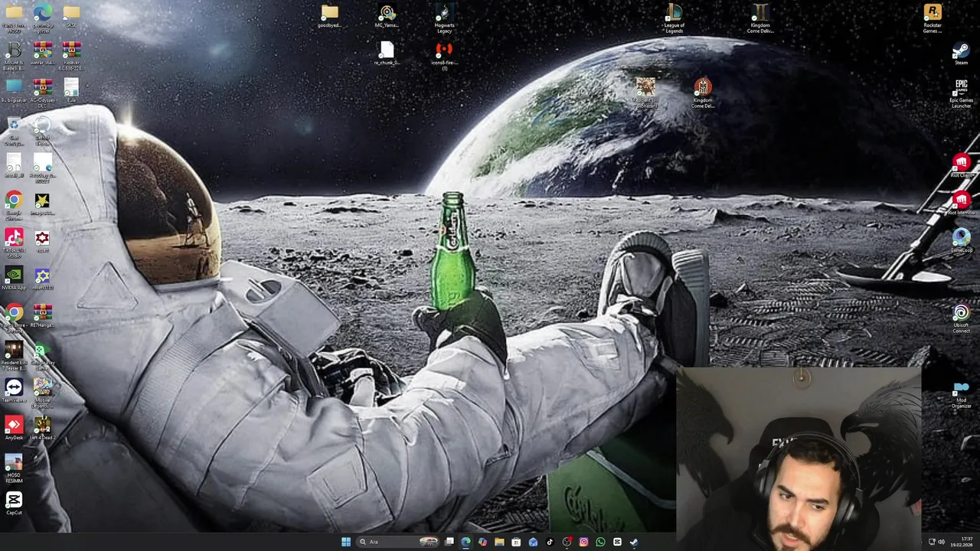Open the Eula text file

tap(71, 92)
